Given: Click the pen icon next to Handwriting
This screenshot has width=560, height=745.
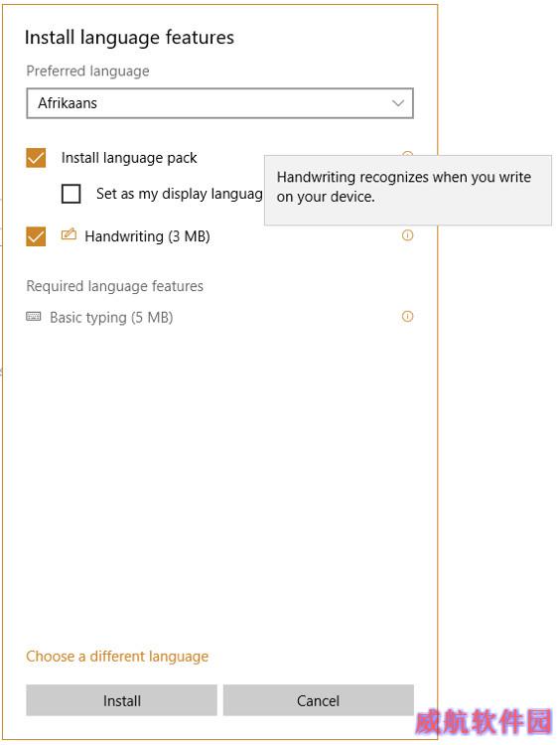Looking at the screenshot, I should point(69,234).
